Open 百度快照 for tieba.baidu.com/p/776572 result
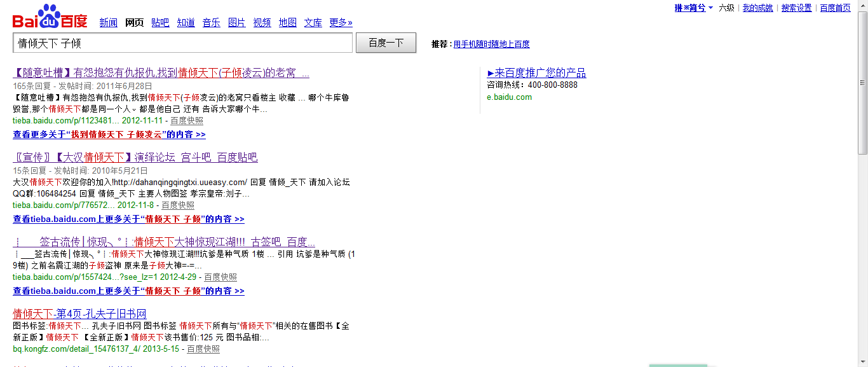868x367 pixels. 178,205
